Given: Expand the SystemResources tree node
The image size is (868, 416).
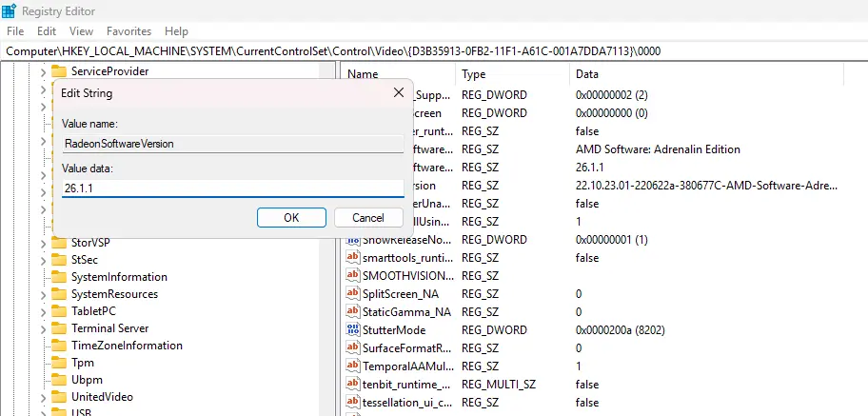Looking at the screenshot, I should click(43, 295).
